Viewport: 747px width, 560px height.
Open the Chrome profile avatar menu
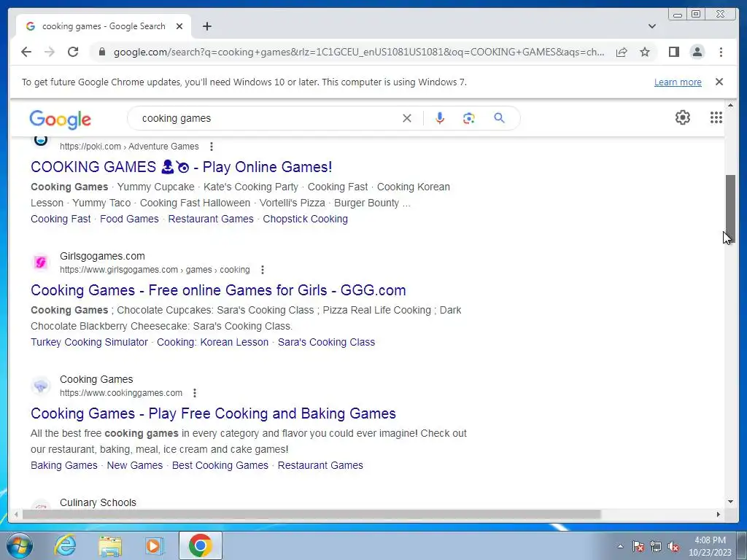pos(697,52)
